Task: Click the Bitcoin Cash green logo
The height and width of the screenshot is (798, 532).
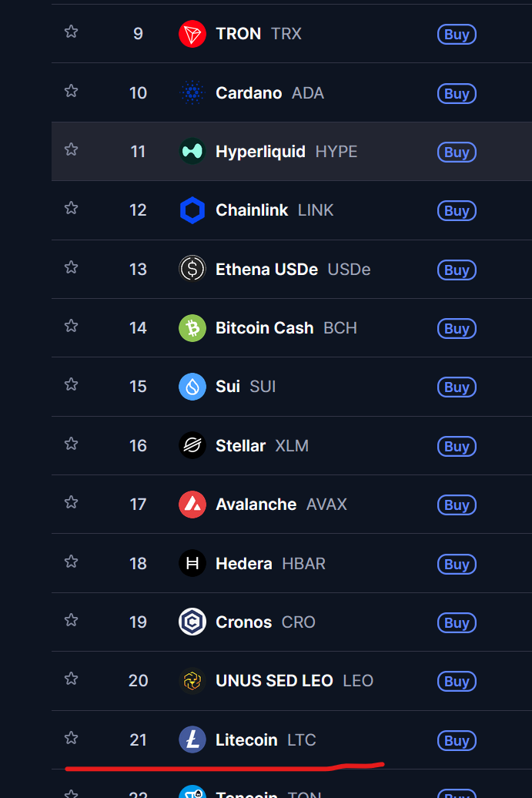Action: 192,328
